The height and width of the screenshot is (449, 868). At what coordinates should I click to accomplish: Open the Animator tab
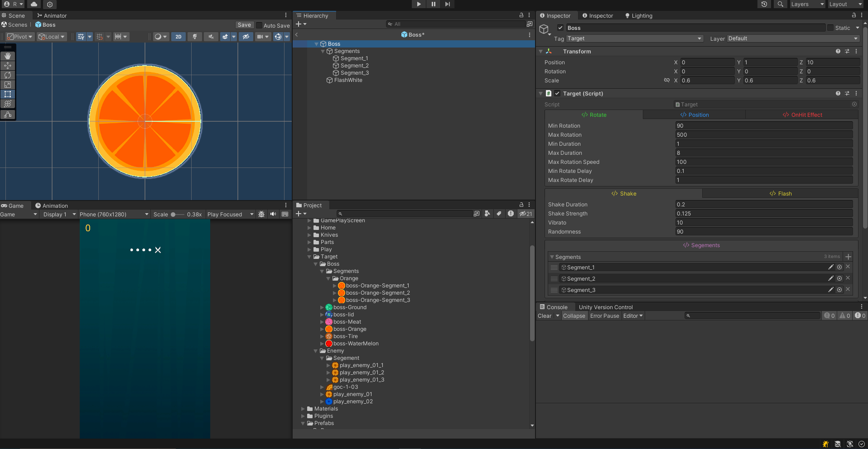tap(52, 15)
